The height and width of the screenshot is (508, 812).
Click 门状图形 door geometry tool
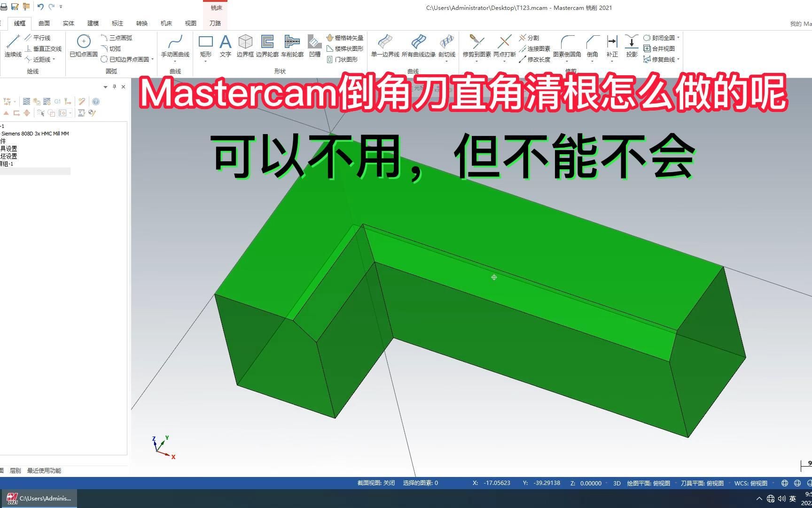tap(342, 59)
